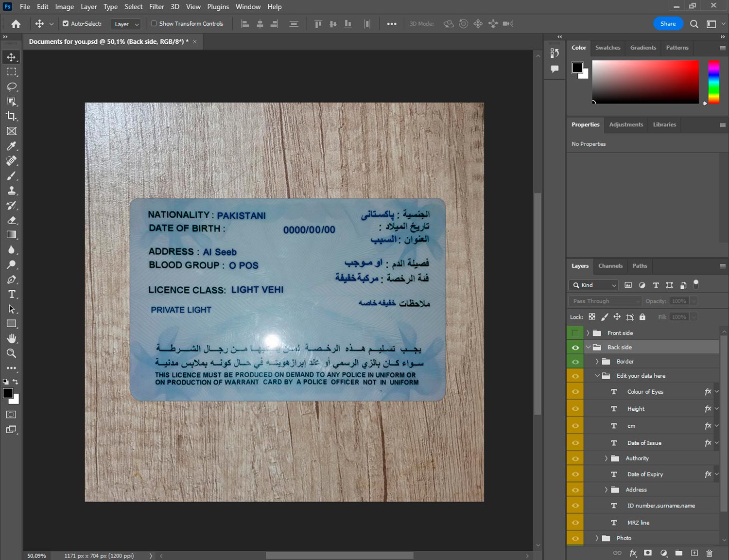Click the Share button
729x560 pixels.
[x=668, y=24]
